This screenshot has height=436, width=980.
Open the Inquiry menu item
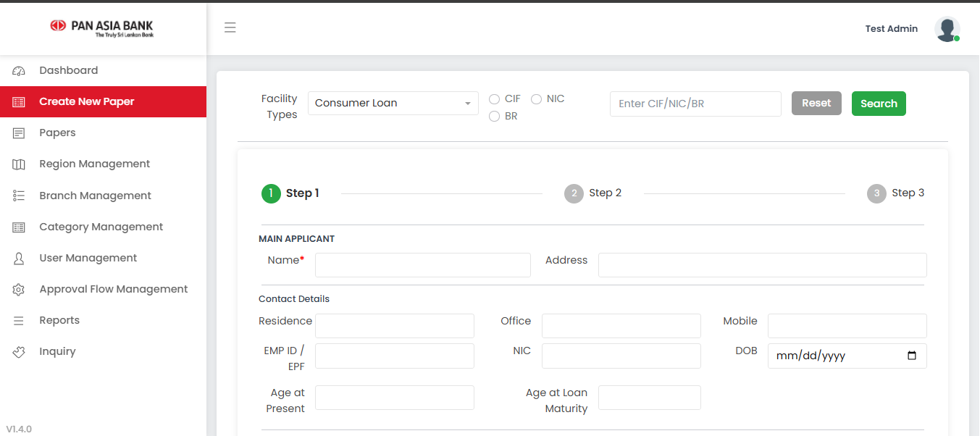click(x=103, y=351)
